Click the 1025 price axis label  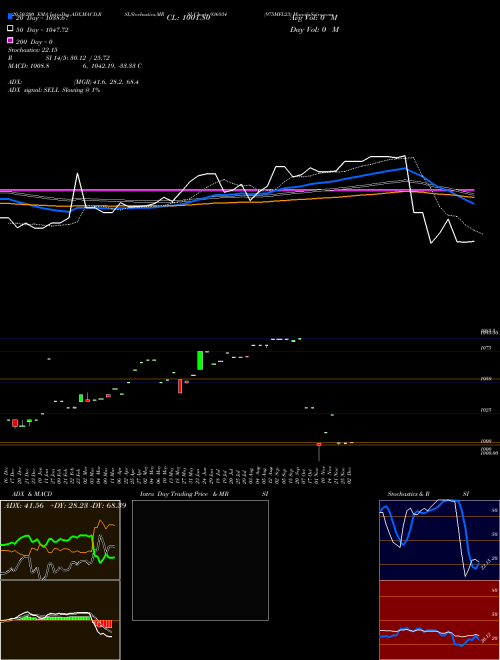click(486, 410)
